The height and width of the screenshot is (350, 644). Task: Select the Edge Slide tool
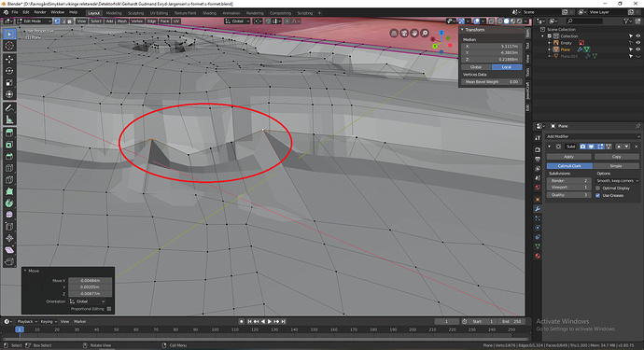(x=9, y=227)
